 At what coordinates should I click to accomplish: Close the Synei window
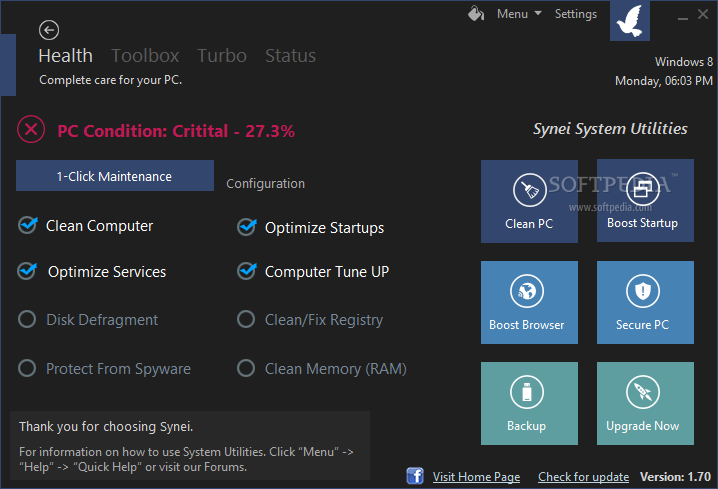pos(703,14)
